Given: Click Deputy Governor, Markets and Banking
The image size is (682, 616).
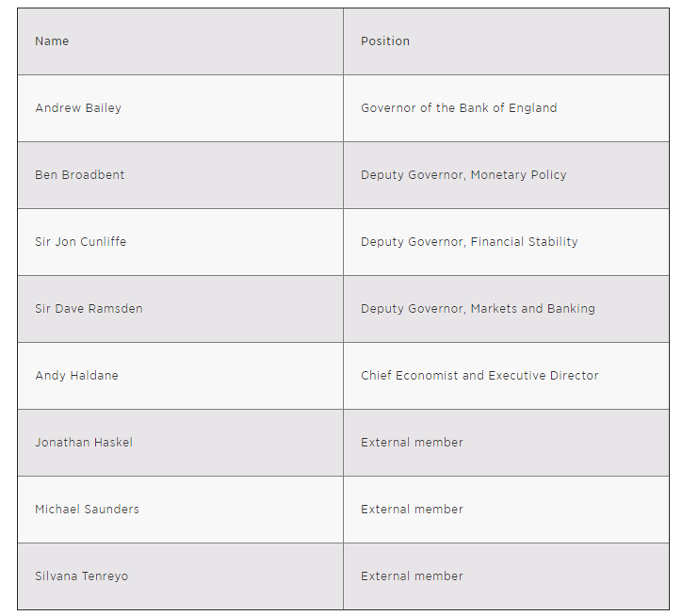Looking at the screenshot, I should click(x=478, y=309).
